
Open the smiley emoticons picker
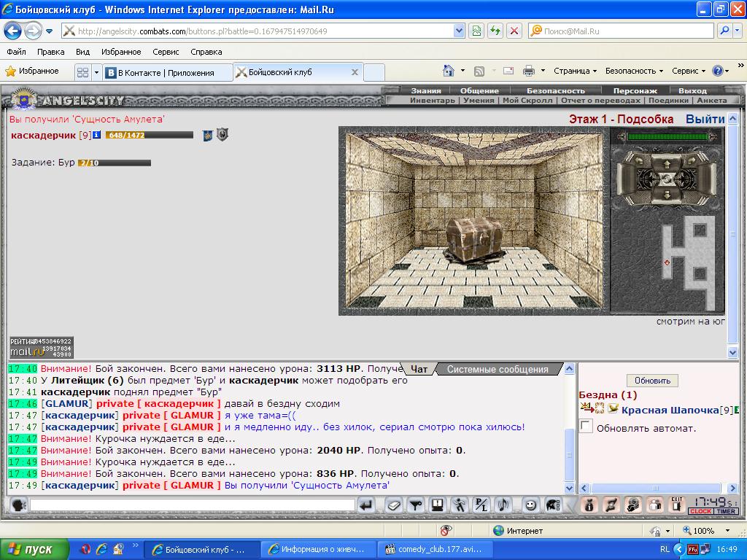pos(530,505)
